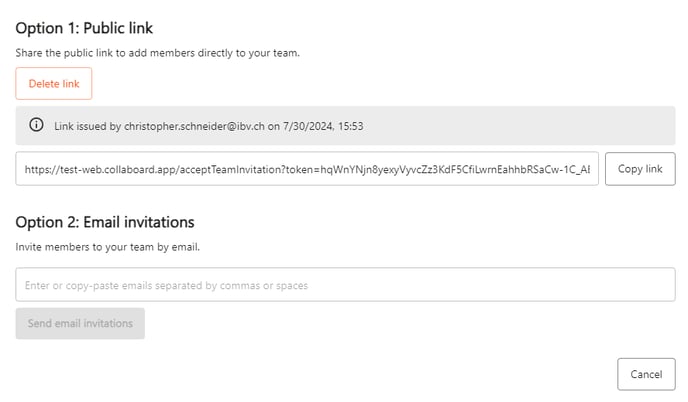688x402 pixels.
Task: Click the truncated end of the invitation URL
Action: 581,169
